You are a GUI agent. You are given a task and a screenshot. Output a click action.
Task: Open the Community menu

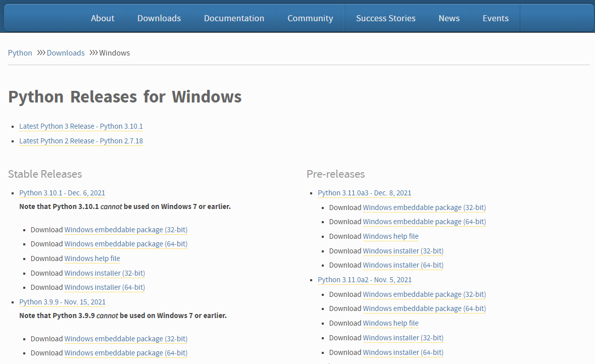[x=310, y=18]
